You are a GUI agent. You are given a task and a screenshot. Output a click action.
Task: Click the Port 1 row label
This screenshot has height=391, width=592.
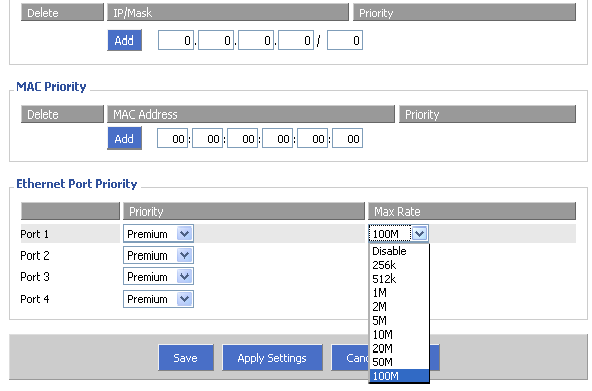34,234
